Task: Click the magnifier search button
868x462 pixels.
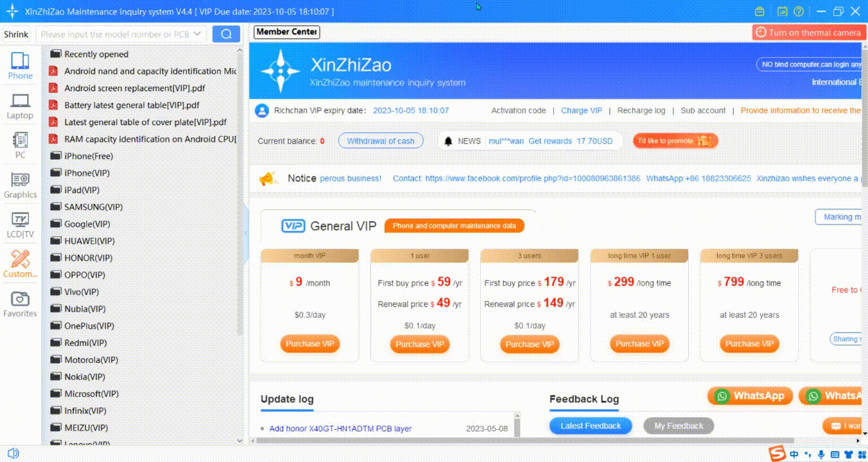Action: coord(226,34)
